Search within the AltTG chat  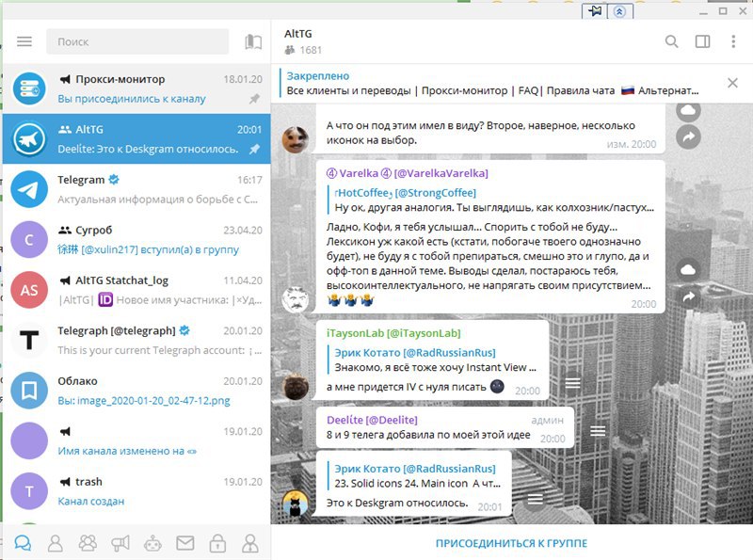[672, 41]
